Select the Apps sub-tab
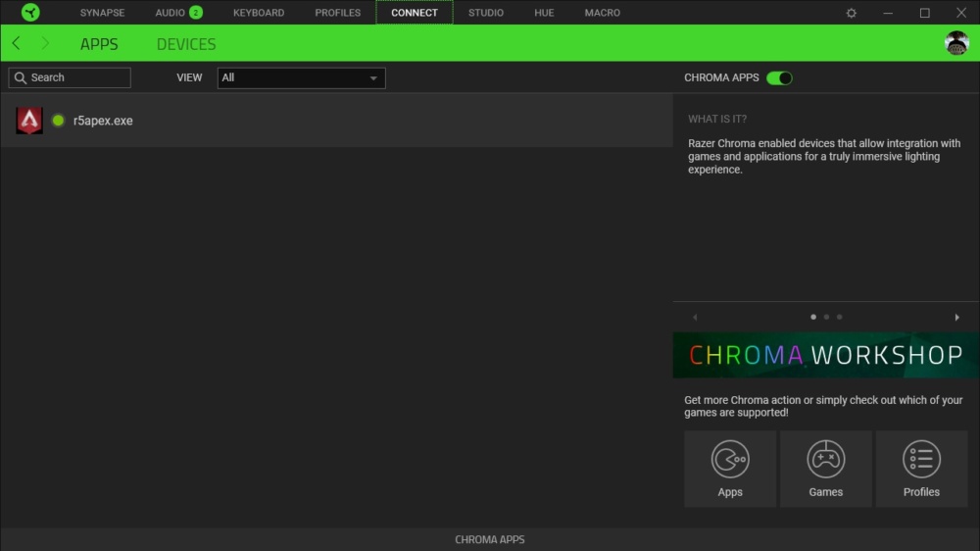980x551 pixels. coord(99,44)
